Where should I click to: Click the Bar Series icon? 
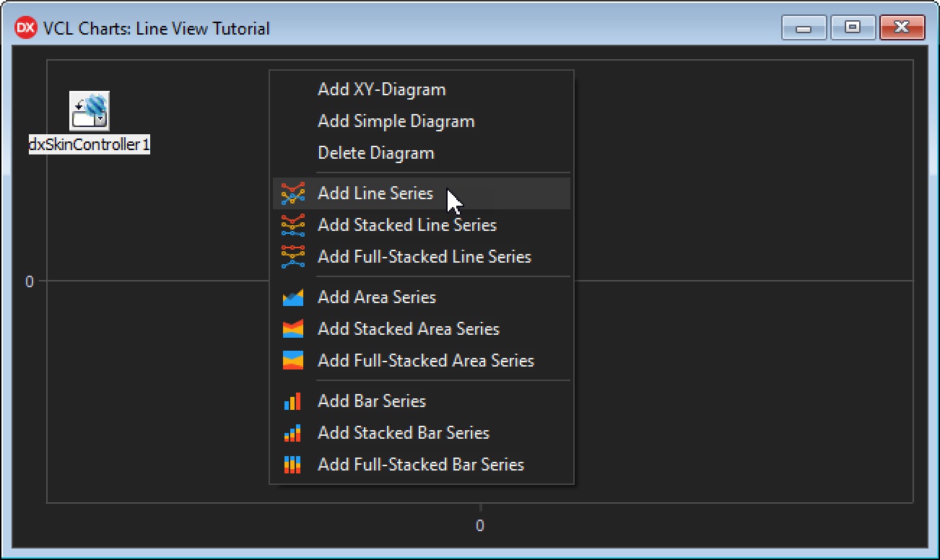click(x=292, y=401)
